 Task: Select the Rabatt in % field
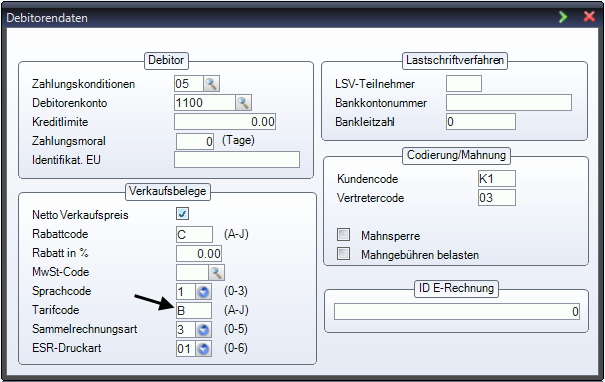point(199,254)
